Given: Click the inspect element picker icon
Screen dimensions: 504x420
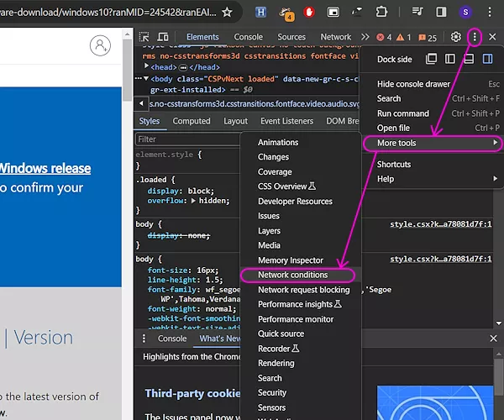Looking at the screenshot, I should (x=144, y=37).
